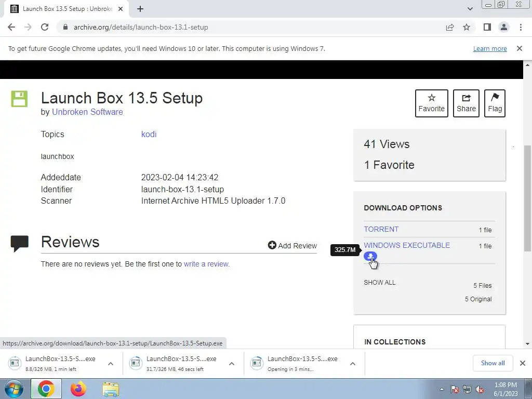
Task: Click the Chrome taskbar icon
Action: click(x=46, y=389)
